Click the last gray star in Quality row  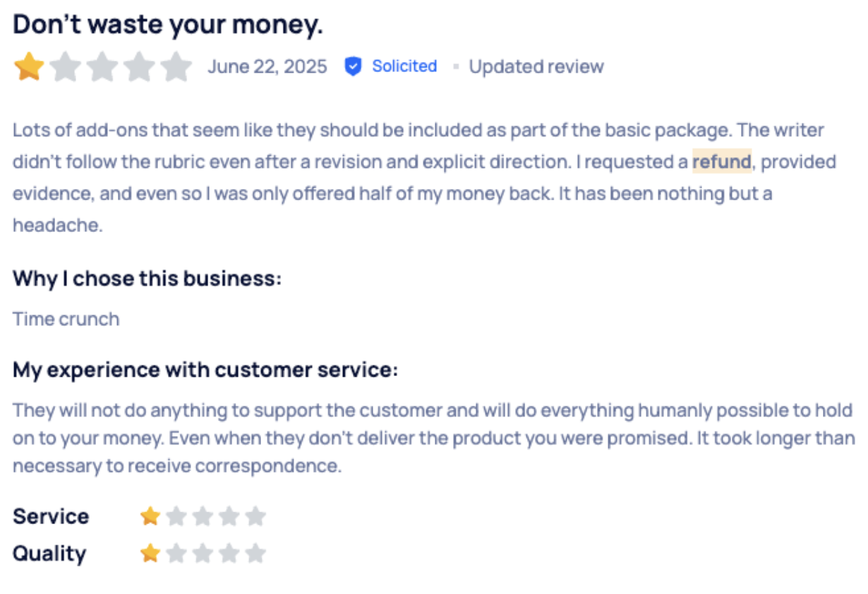(255, 553)
